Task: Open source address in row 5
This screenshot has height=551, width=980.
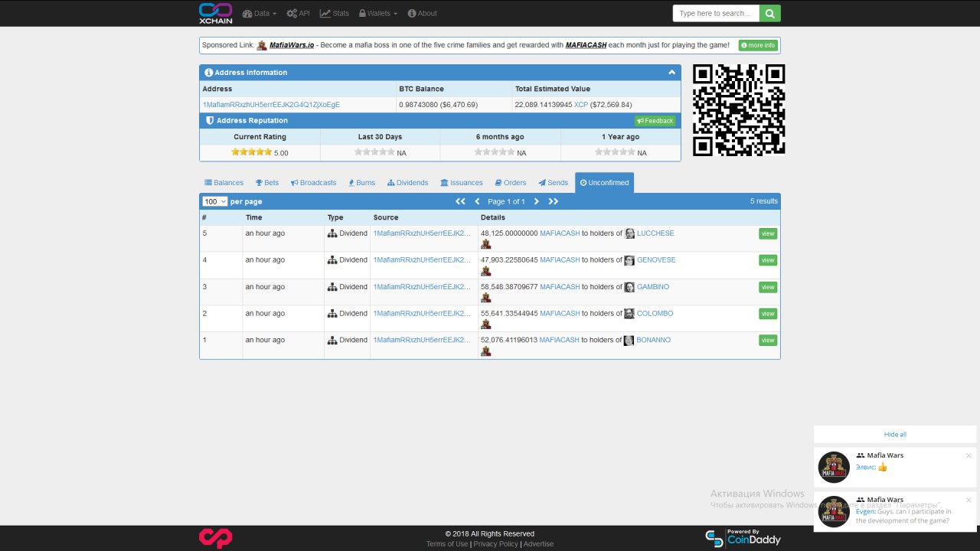Action: [422, 233]
